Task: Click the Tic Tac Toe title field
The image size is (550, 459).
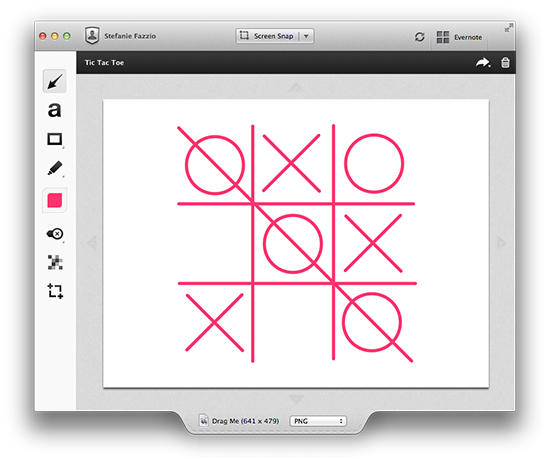Action: [105, 63]
